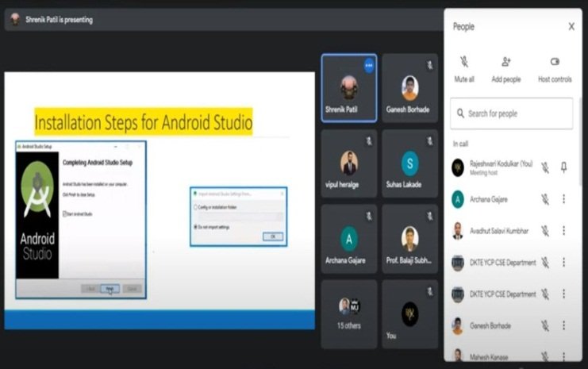Screen dimensions: 588x369
Task: Open Add people icon
Action: click(x=505, y=63)
